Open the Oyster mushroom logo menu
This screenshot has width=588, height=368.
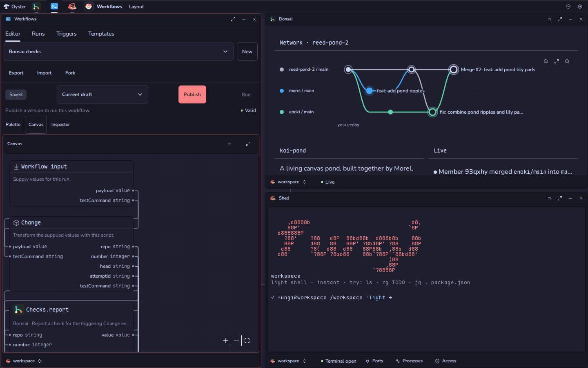15,7
